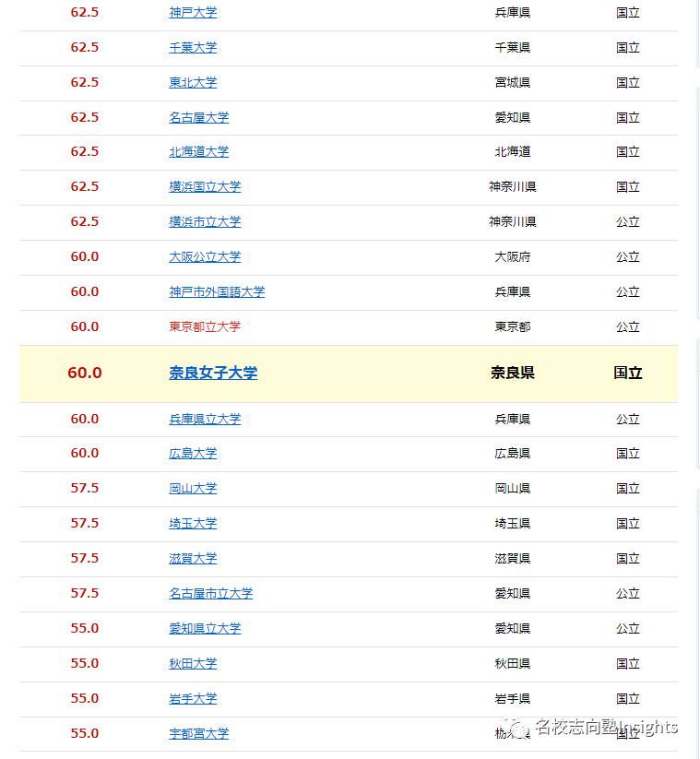Select 埼玉県 prefecture cell
This screenshot has height=759, width=700.
point(513,523)
